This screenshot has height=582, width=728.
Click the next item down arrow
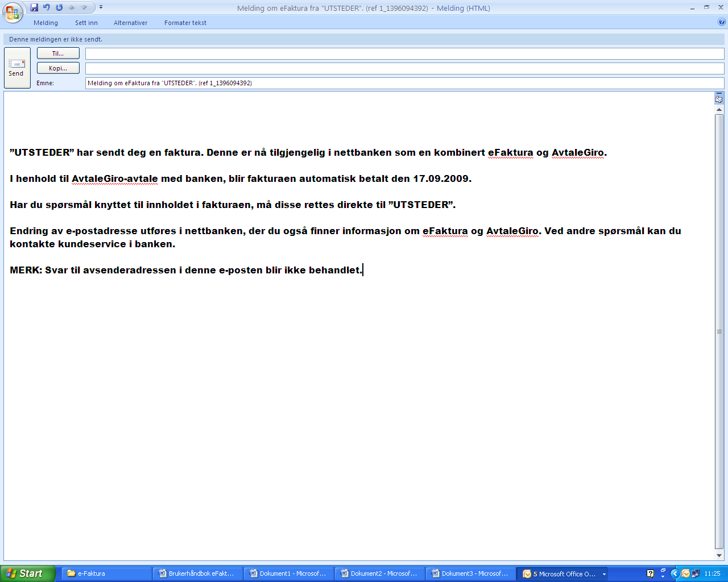[x=84, y=7]
